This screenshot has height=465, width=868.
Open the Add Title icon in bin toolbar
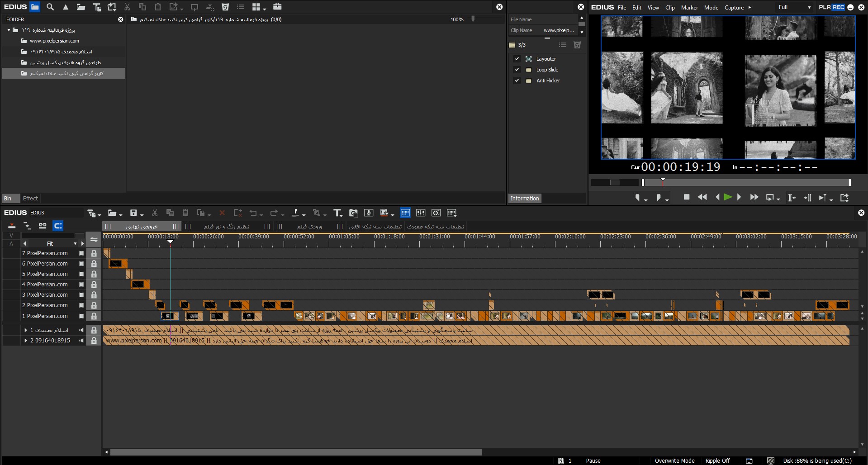tap(96, 7)
